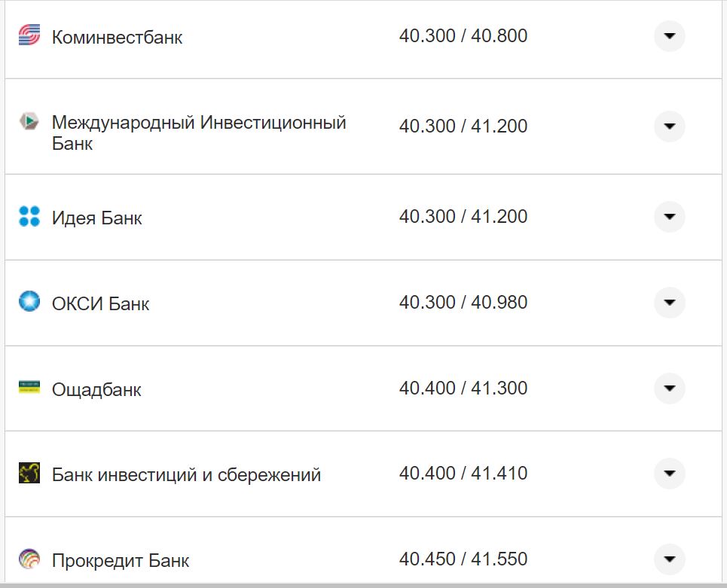The height and width of the screenshot is (588, 727).
Task: Expand the Банк инвестиций и сбережений dropdown
Action: [x=669, y=474]
